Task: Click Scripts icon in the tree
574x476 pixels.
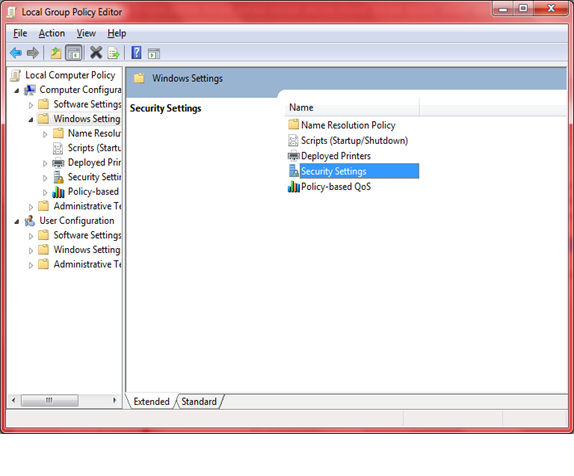Action: click(58, 148)
